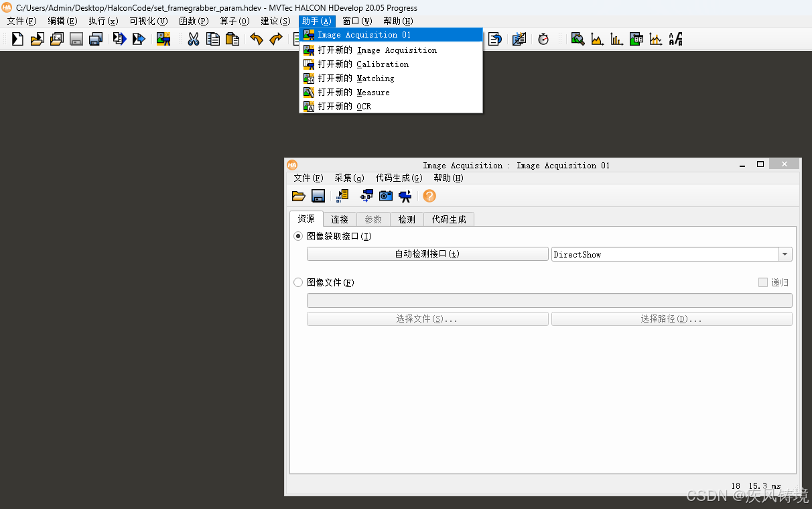The height and width of the screenshot is (509, 812).
Task: Click the Undo arrow icon
Action: pos(257,39)
